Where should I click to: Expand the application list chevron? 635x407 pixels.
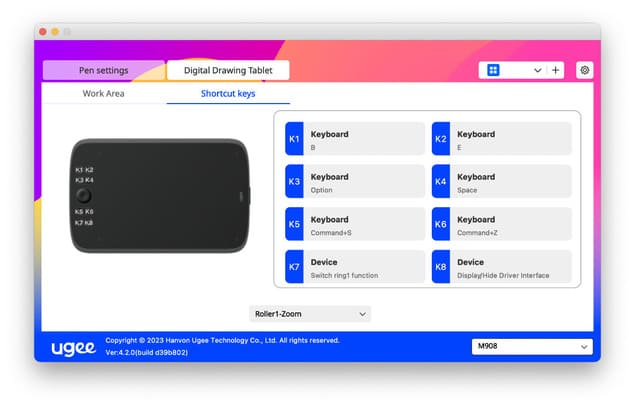(x=537, y=70)
